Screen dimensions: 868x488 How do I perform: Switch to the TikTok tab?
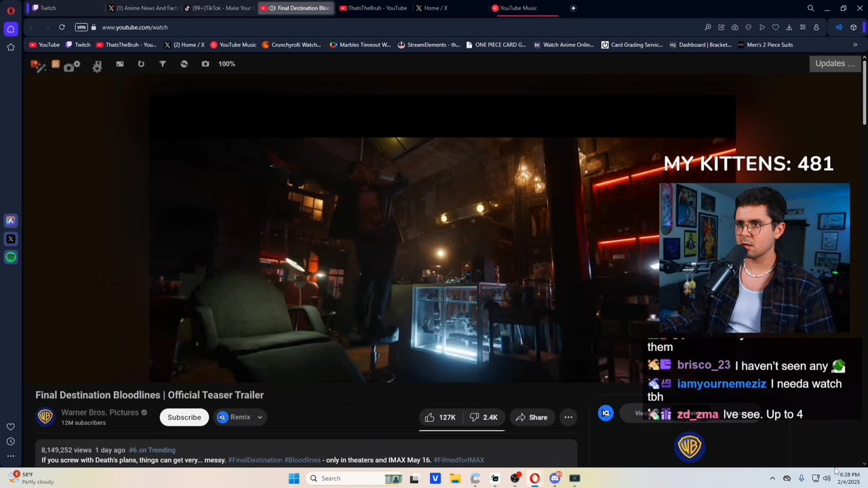220,8
